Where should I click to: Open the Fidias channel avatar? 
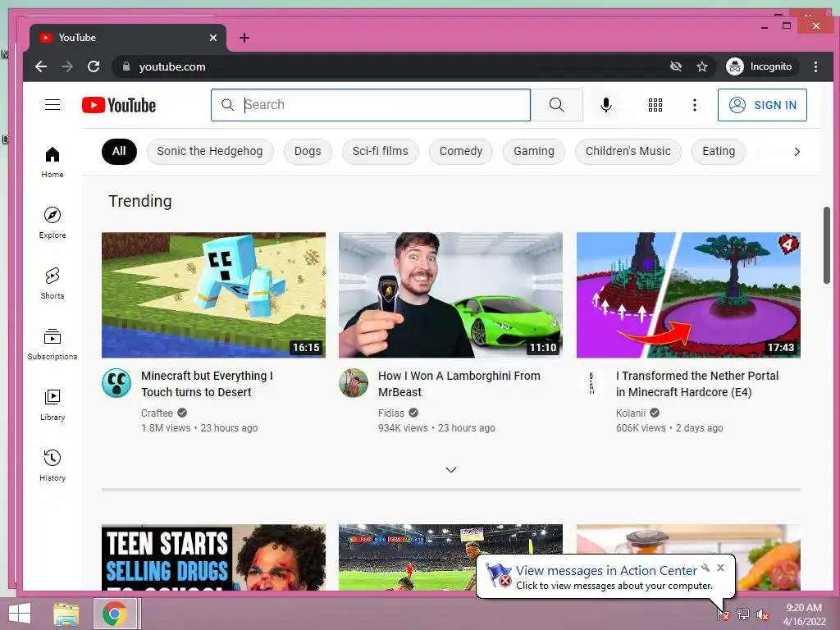[354, 383]
